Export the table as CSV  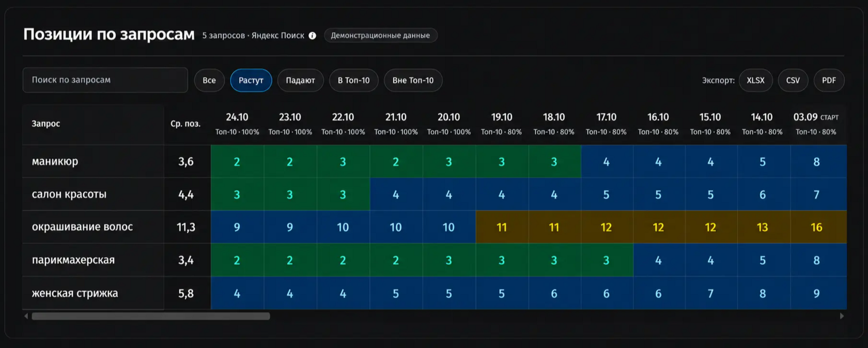click(793, 80)
